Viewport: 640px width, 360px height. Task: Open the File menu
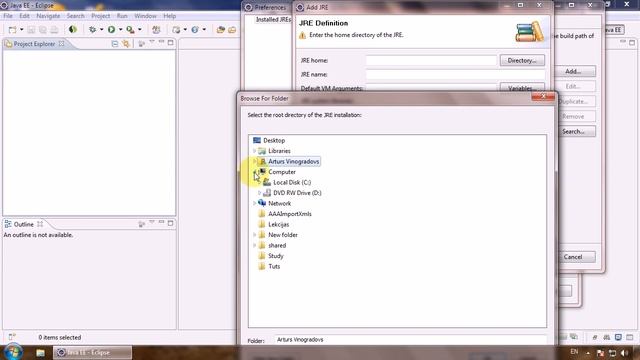tap(8, 16)
